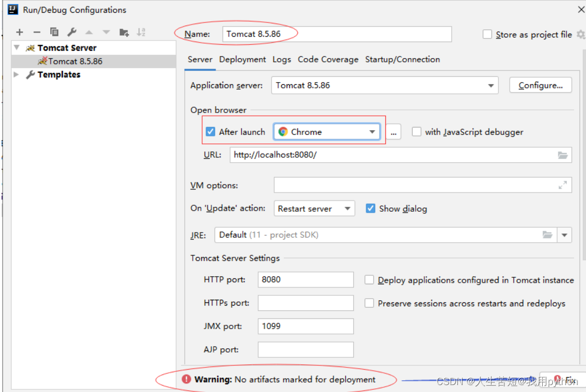
Task: Click the Open browser section label
Action: click(218, 110)
